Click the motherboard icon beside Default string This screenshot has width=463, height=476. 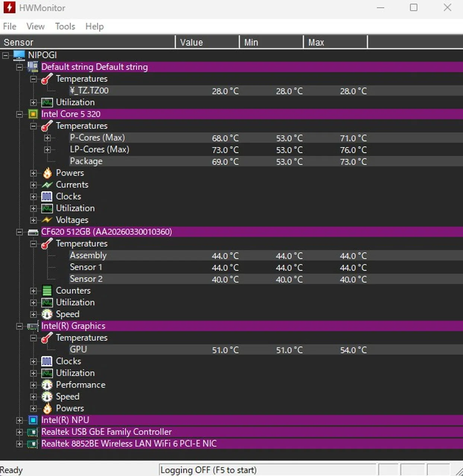pyautogui.click(x=33, y=67)
